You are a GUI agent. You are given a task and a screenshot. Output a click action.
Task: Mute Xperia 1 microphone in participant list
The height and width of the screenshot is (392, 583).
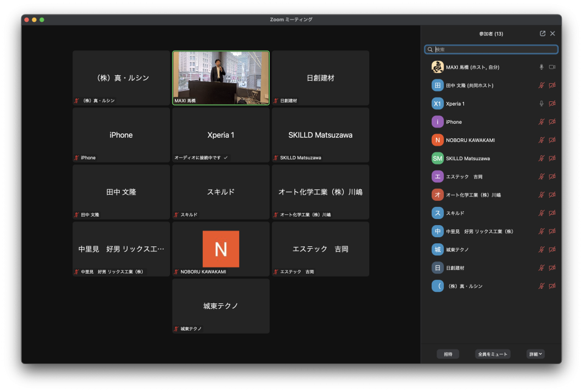click(x=541, y=104)
